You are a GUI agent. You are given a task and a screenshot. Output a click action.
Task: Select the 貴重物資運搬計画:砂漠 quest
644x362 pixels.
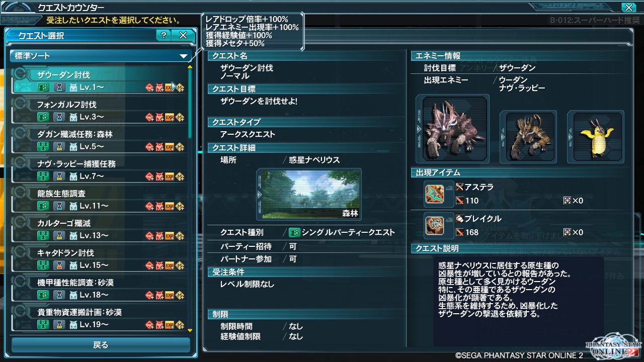coord(99,318)
